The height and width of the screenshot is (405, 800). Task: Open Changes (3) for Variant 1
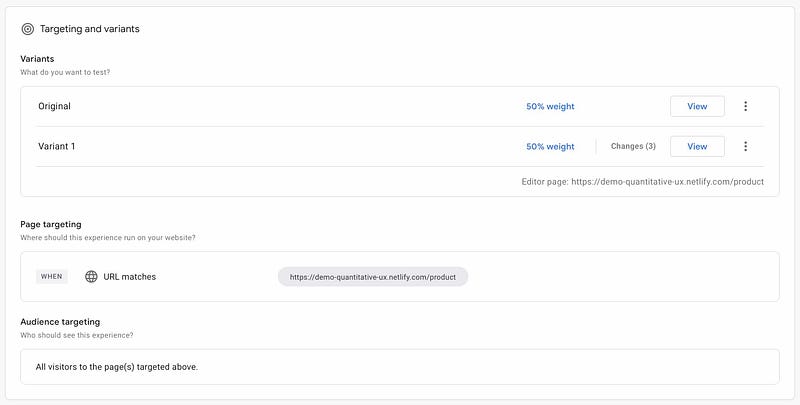point(633,146)
